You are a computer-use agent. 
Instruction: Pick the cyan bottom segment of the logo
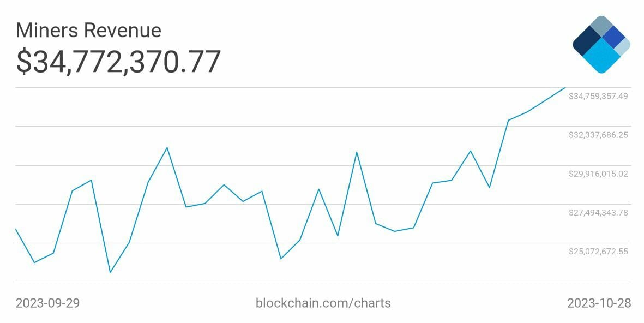click(601, 57)
